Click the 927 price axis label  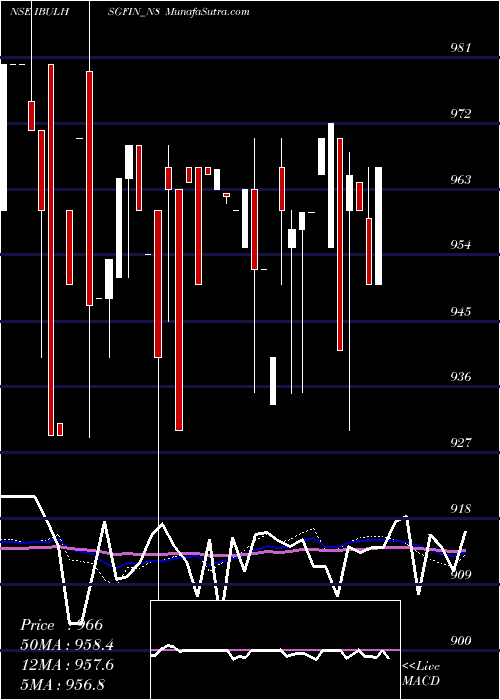[x=460, y=442]
